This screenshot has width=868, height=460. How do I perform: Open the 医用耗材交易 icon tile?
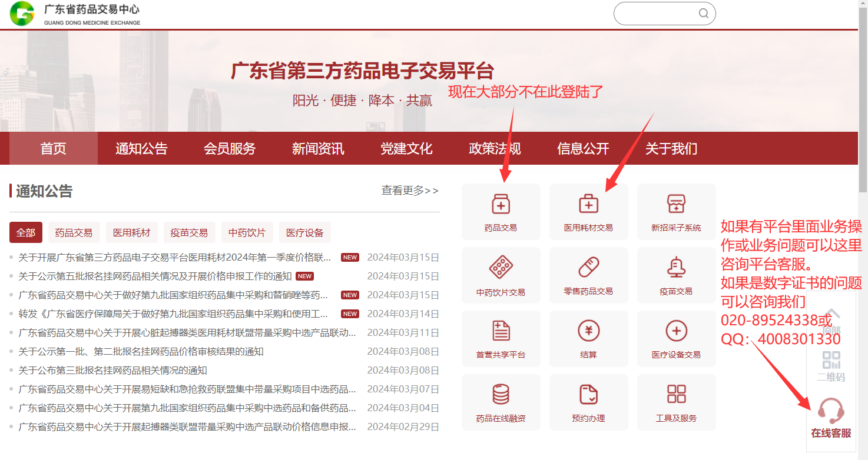(588, 205)
